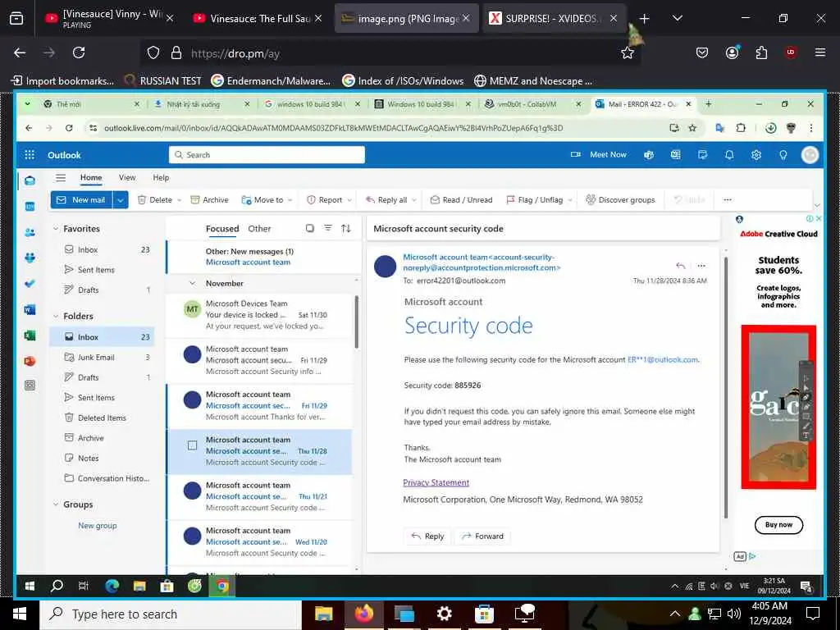Open Firefox from Windows taskbar
Image resolution: width=840 pixels, height=630 pixels.
364,614
